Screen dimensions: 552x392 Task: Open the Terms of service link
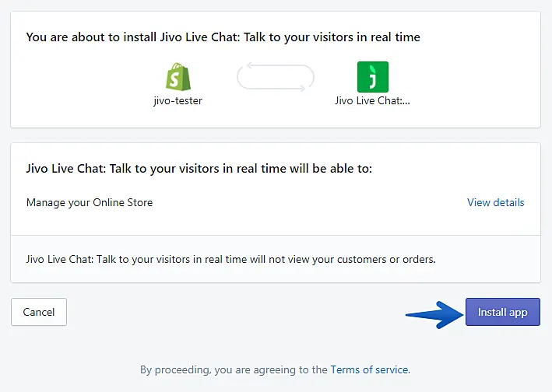coord(370,369)
